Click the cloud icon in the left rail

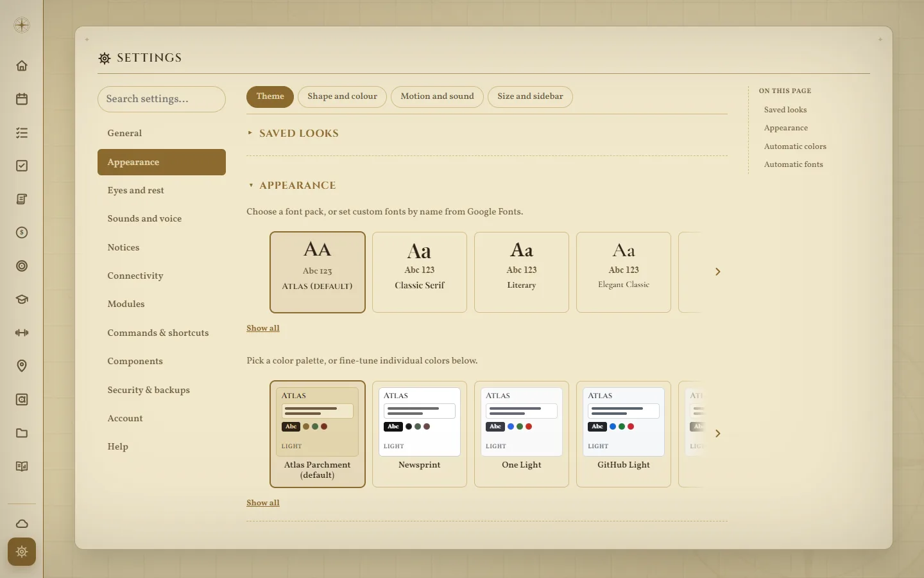22,523
